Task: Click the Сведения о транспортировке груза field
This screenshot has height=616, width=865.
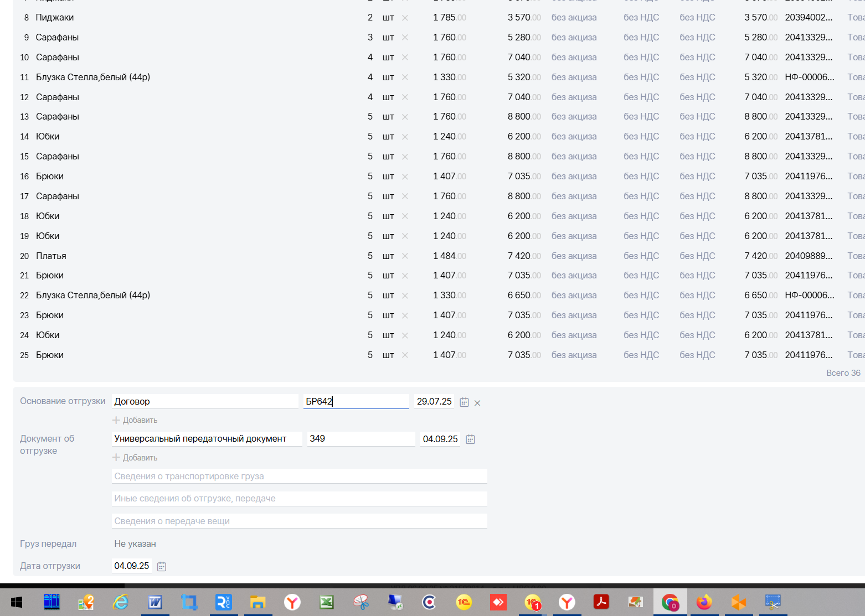Action: [300, 477]
